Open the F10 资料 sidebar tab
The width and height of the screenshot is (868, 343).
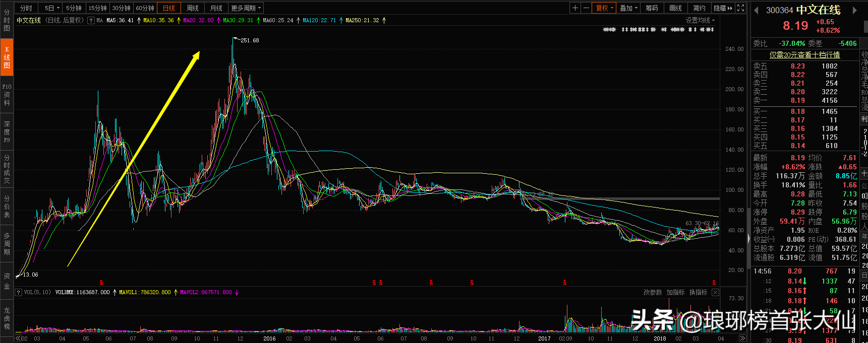point(7,95)
